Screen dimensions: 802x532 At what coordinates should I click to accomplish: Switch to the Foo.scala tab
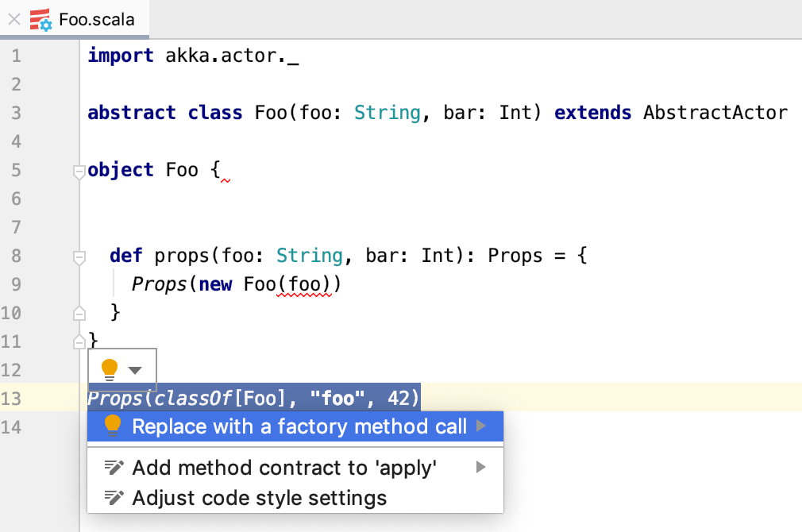click(x=96, y=19)
